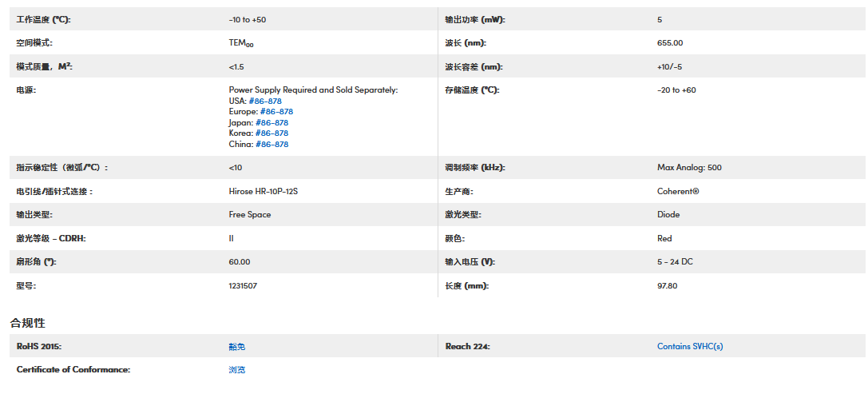This screenshot has height=394, width=868.
Task: Click the 合规性 section heading
Action: pos(27,323)
